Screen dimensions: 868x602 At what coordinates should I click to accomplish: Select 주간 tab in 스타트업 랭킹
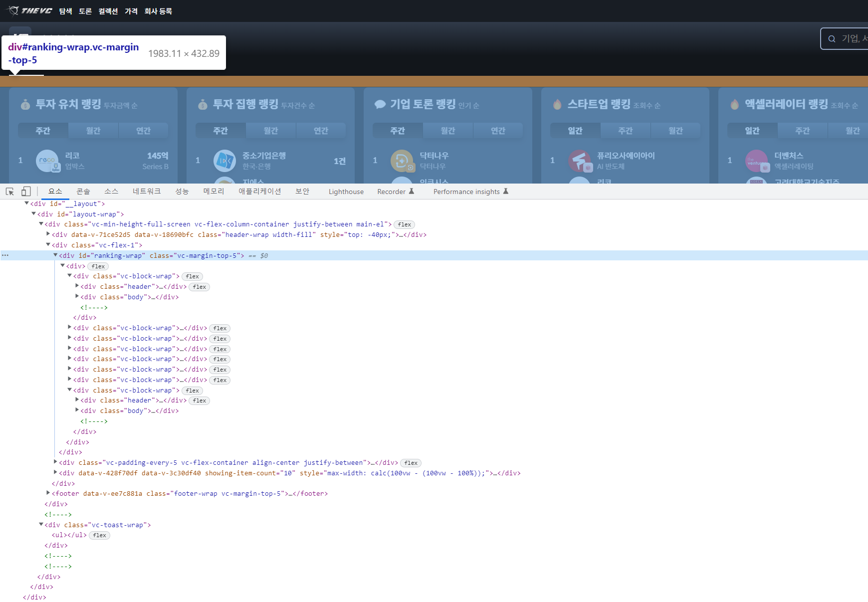tap(626, 131)
